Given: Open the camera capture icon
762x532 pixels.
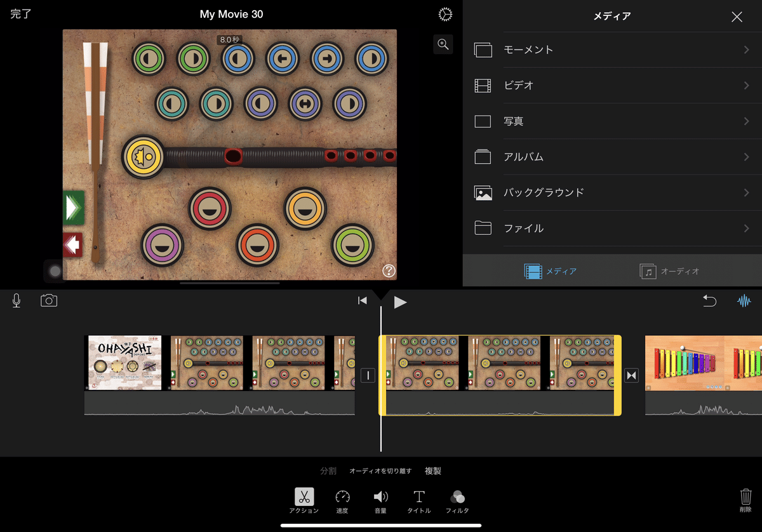Looking at the screenshot, I should (x=49, y=301).
